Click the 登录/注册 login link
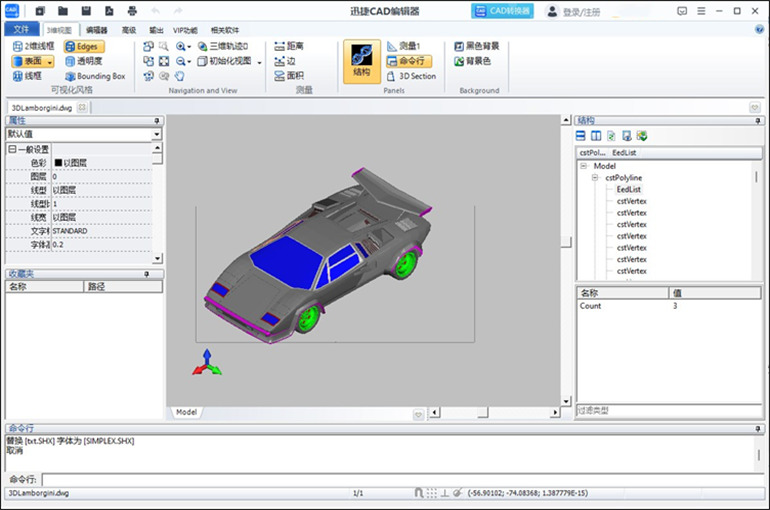Screen dimensions: 770x510 581,12
